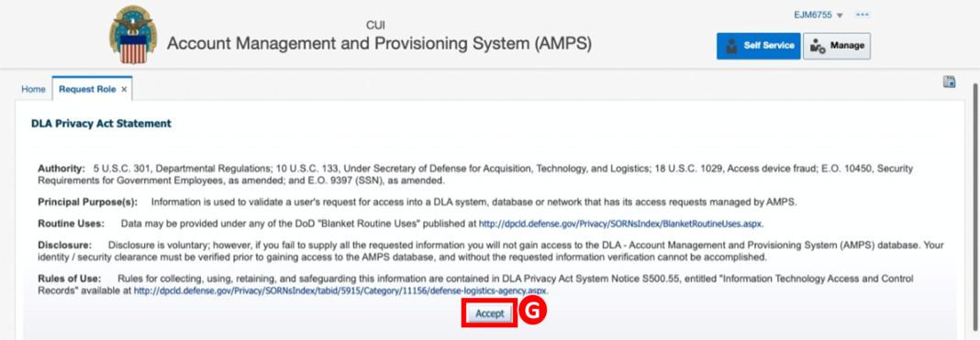Screen dimensions: 980x340
Task: Accept the DLA Privacy Act Statement
Action: click(x=490, y=313)
